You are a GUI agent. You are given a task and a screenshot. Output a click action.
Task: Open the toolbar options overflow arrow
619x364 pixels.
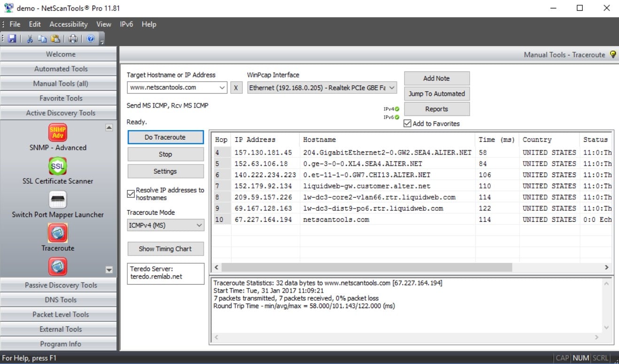coord(102,41)
